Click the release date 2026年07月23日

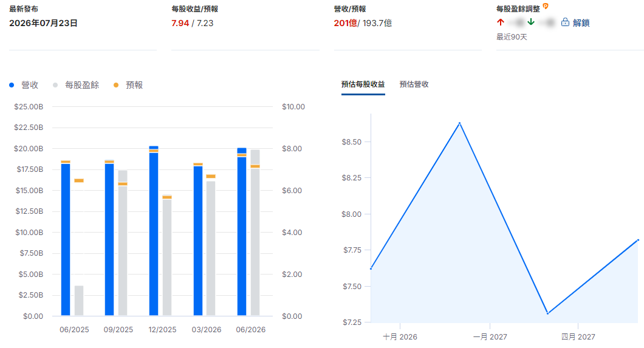coord(44,23)
